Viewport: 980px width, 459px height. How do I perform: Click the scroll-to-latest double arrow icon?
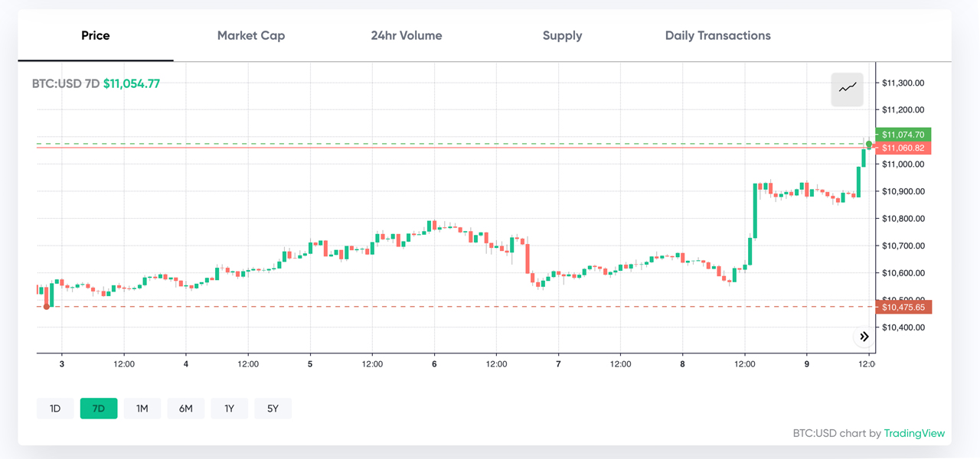tap(864, 337)
